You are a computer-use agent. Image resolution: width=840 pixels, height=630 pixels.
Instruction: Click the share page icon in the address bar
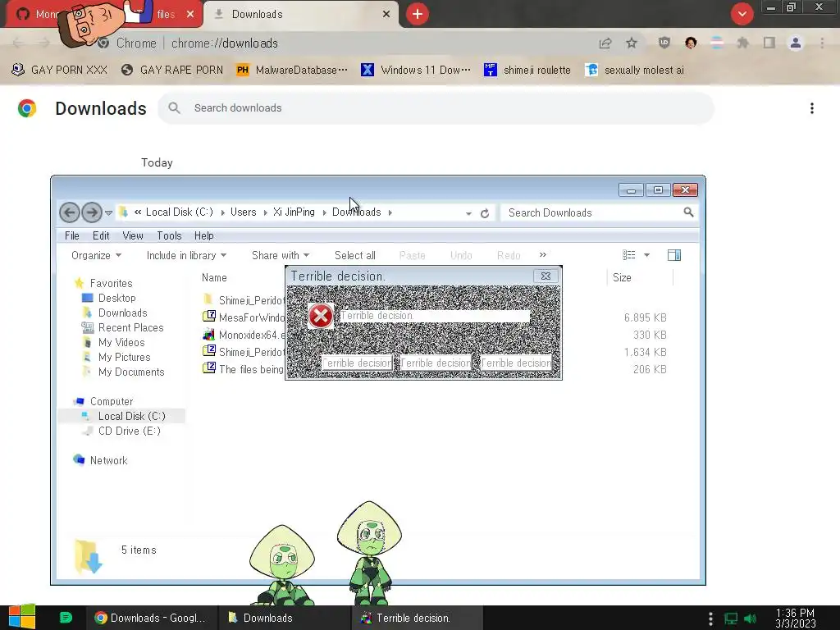605,43
